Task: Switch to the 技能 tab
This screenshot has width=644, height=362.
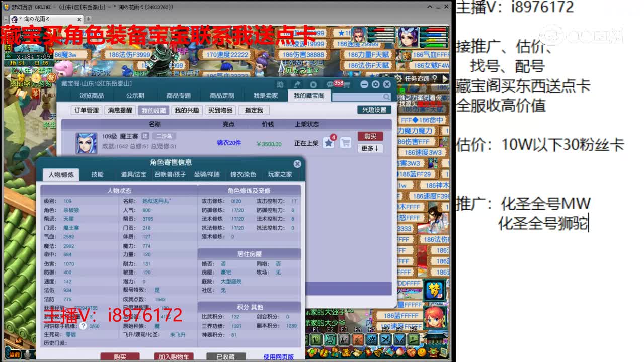Action: tap(97, 175)
